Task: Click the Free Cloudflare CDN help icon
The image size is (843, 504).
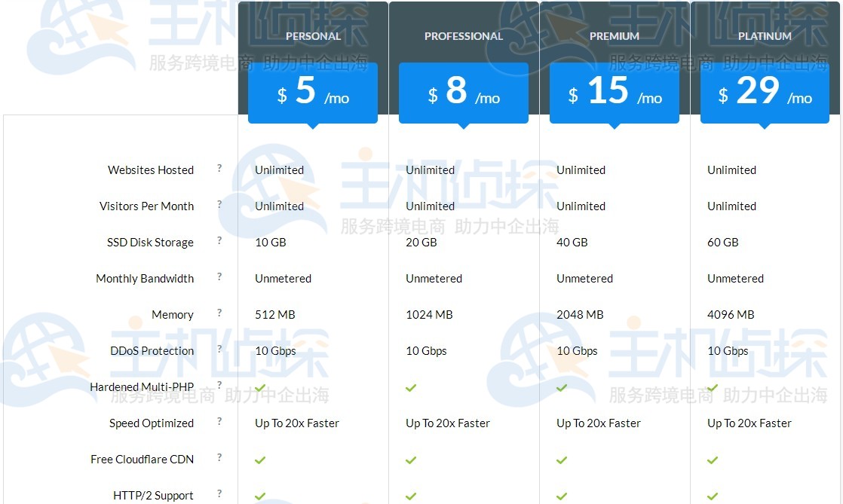Action: point(219,459)
